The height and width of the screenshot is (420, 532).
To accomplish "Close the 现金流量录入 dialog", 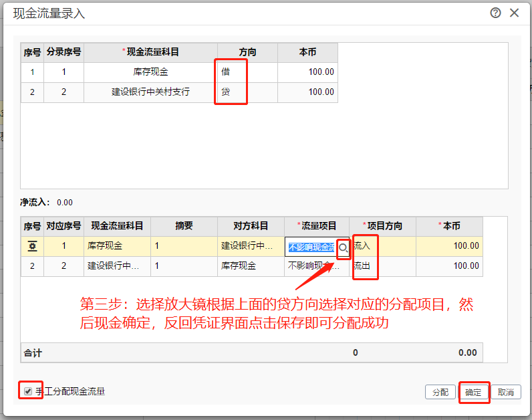I will [514, 13].
